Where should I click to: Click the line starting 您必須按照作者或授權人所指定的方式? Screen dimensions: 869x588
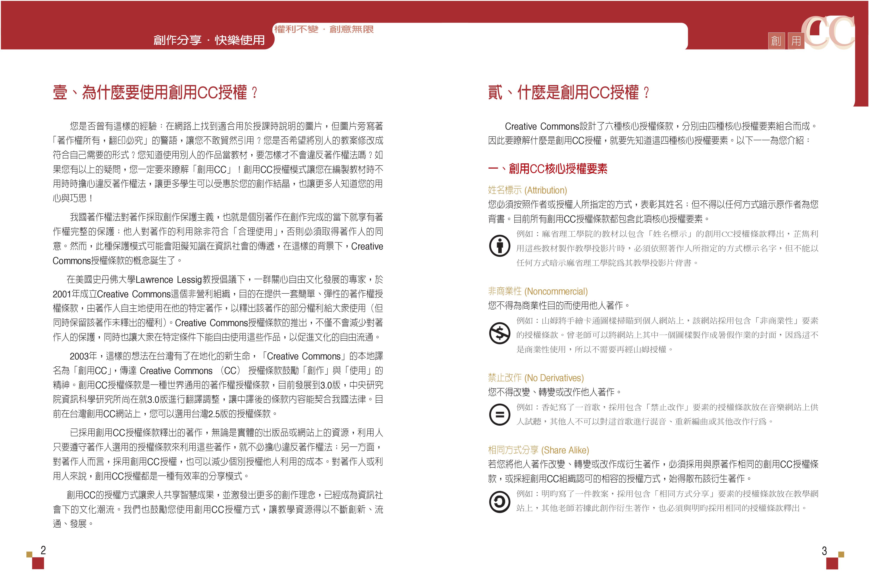[653, 205]
